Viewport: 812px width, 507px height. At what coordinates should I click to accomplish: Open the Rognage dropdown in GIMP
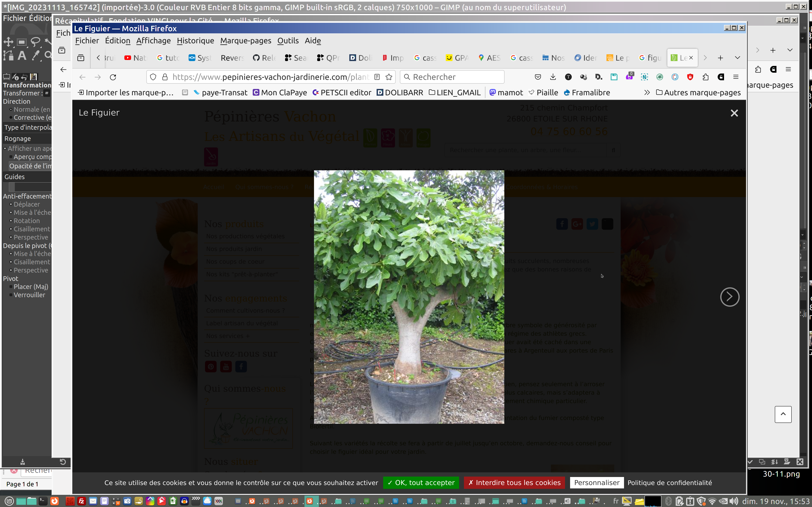(x=27, y=139)
